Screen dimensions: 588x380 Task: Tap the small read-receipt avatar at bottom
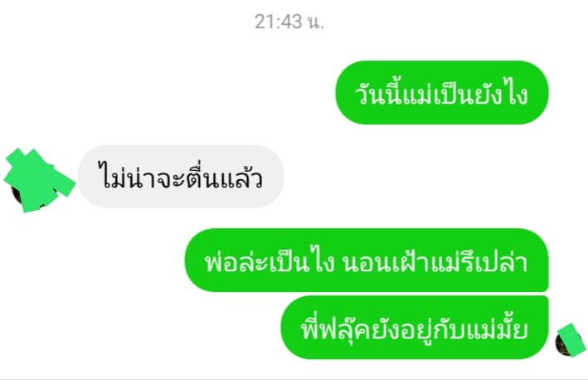coord(571,341)
